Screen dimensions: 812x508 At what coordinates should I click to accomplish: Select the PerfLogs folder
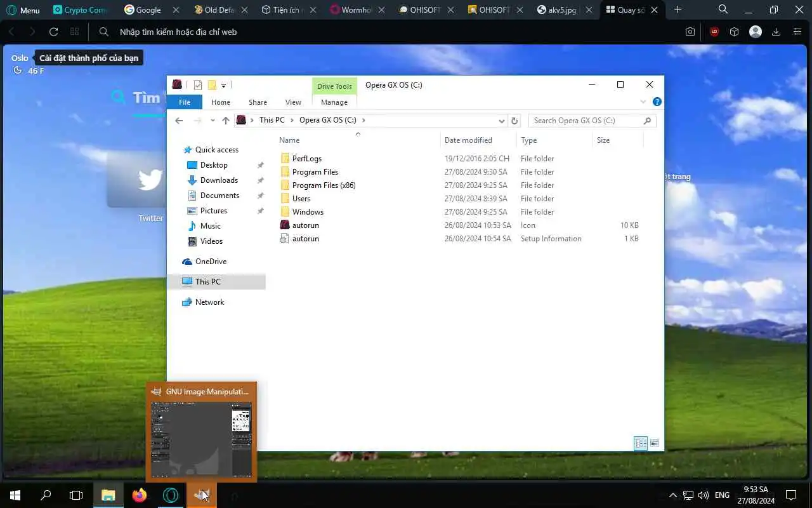pos(307,159)
